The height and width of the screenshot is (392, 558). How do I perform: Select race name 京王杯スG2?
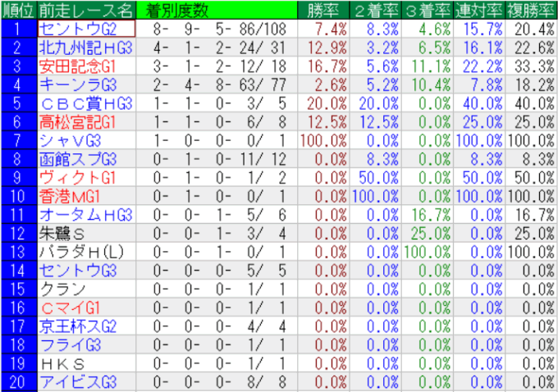click(x=78, y=326)
